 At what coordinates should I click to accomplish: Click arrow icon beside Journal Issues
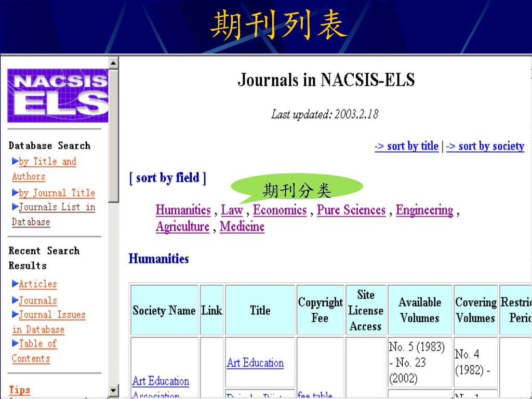(x=15, y=314)
